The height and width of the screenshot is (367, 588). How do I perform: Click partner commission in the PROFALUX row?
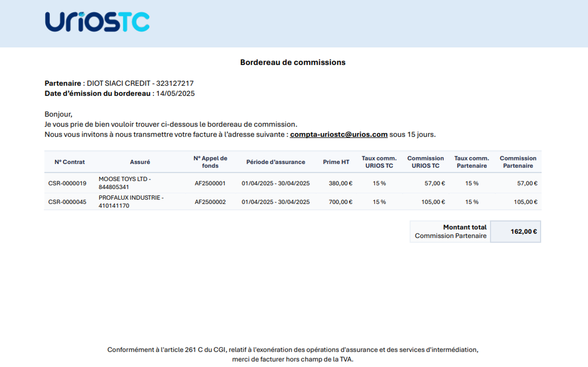pos(526,202)
